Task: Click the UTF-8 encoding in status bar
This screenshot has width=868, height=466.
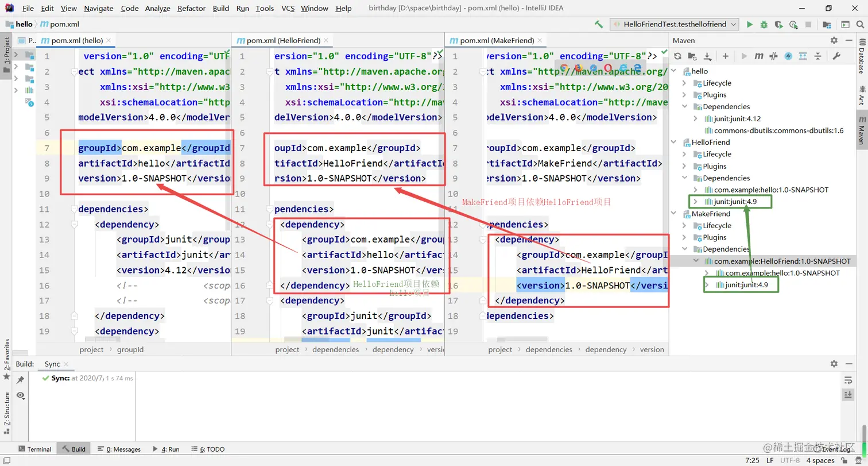Action: (x=790, y=460)
